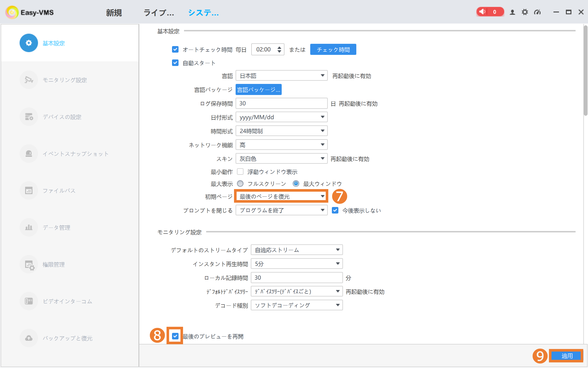
Task: Click the ローカル記録時間 input field
Action: 297,278
